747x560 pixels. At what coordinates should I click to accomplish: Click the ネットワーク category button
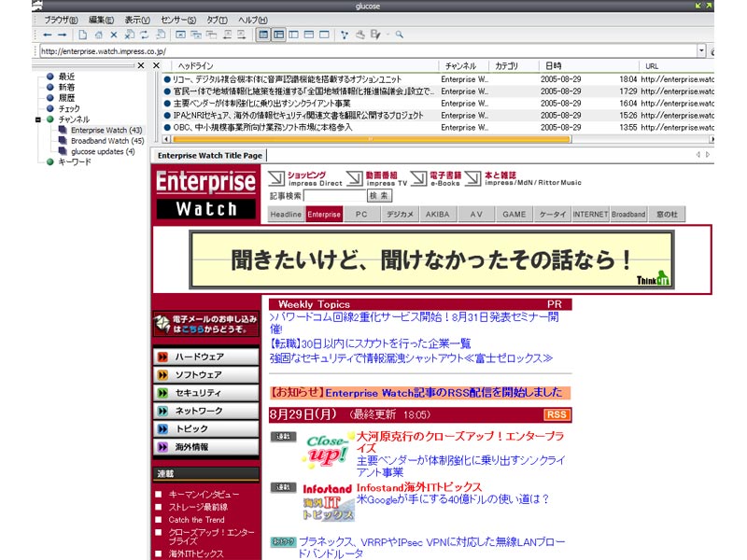click(x=205, y=411)
